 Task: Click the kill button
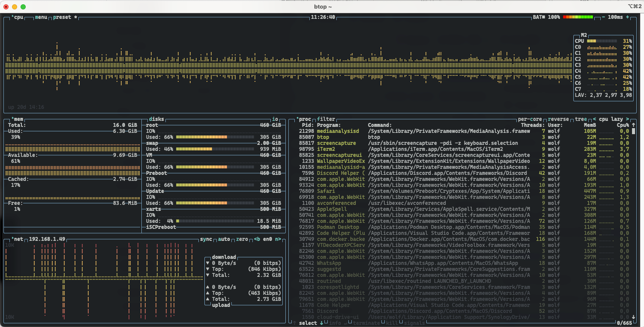(391, 323)
